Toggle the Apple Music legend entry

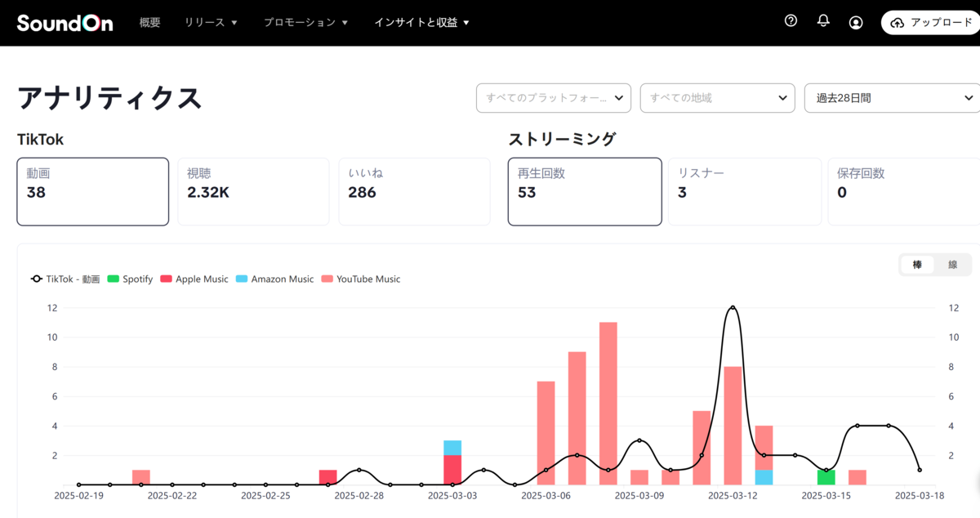tap(194, 279)
